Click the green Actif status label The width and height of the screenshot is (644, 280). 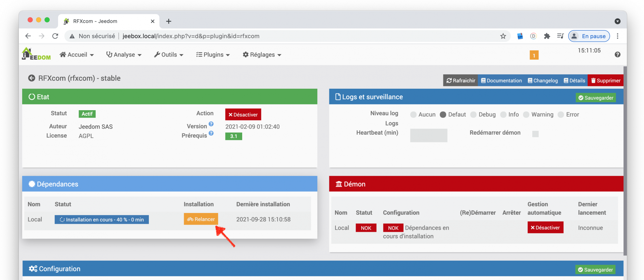coord(87,114)
